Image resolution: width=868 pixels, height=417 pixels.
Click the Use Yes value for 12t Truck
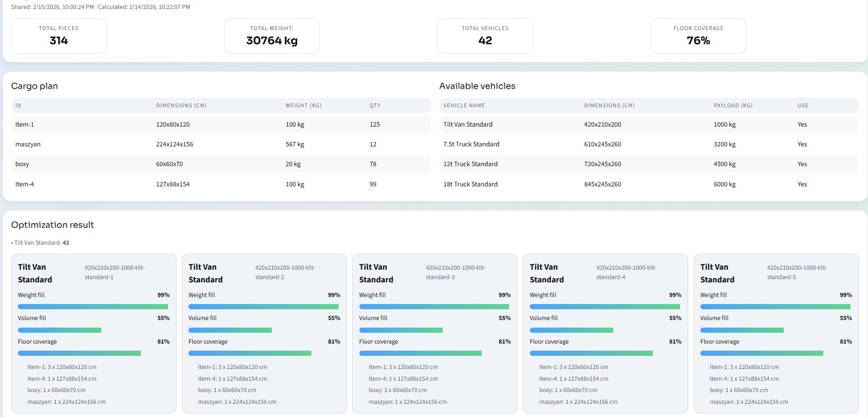click(803, 164)
